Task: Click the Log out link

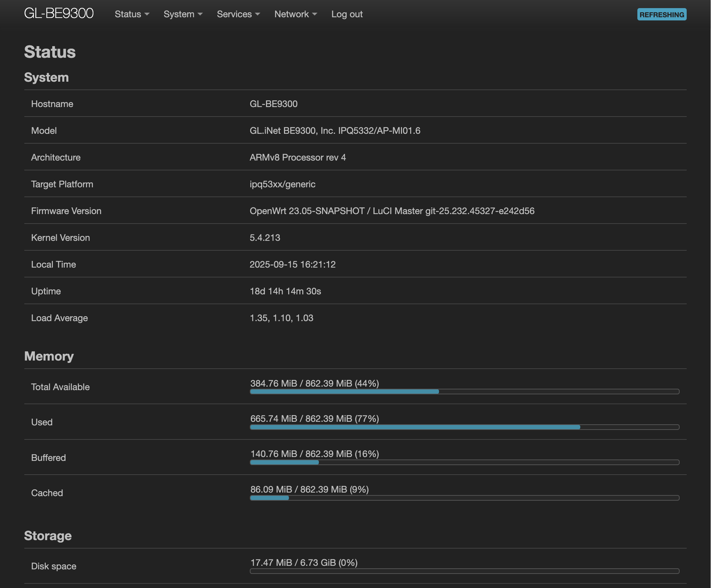Action: coord(347,14)
